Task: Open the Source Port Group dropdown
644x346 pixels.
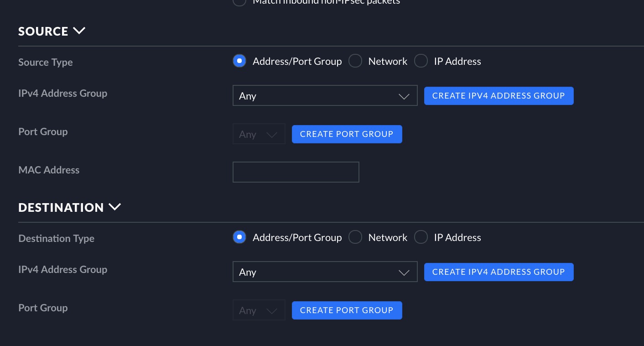Action: click(x=259, y=134)
